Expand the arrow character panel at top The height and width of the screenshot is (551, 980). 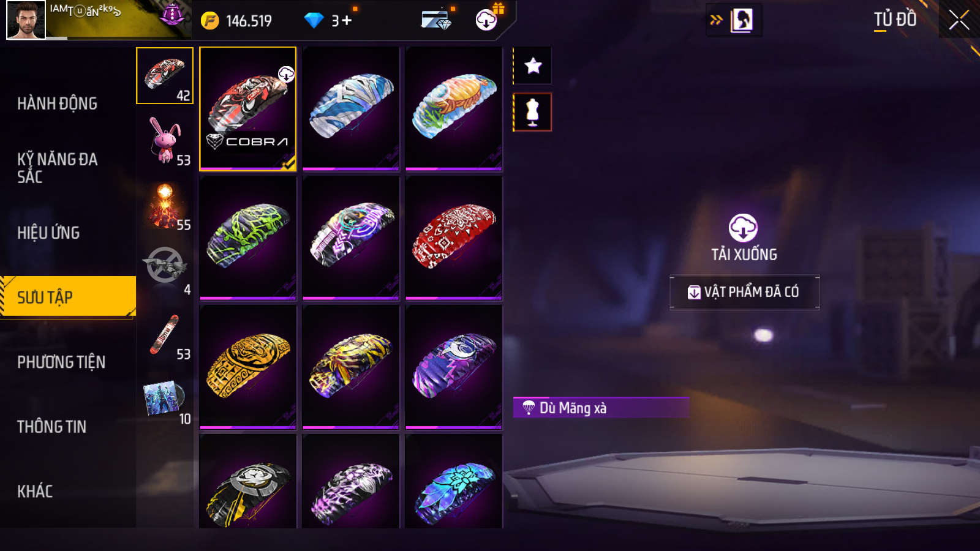734,20
